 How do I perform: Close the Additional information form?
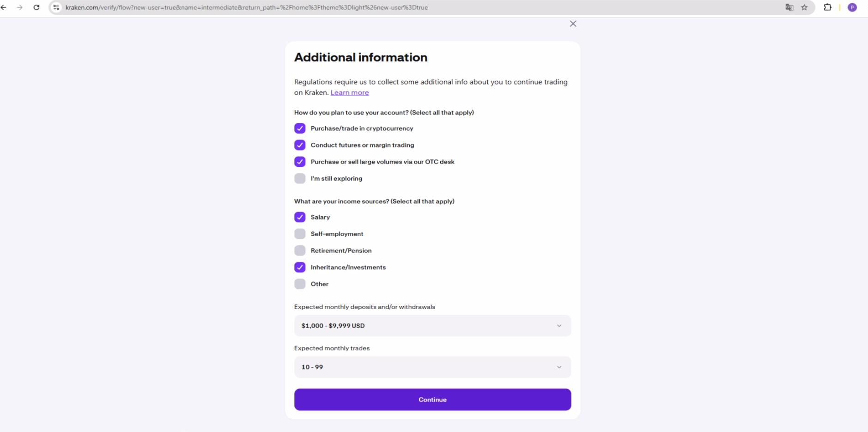(573, 24)
